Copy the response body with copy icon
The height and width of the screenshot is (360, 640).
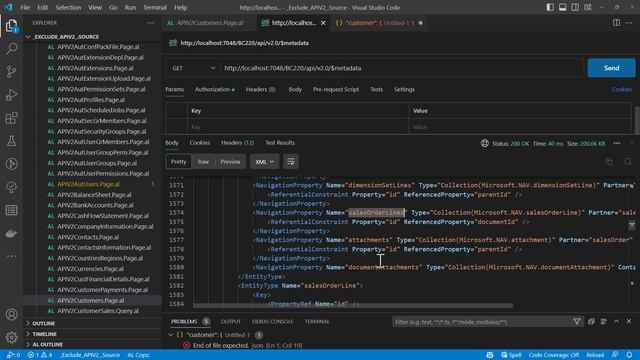(609, 162)
